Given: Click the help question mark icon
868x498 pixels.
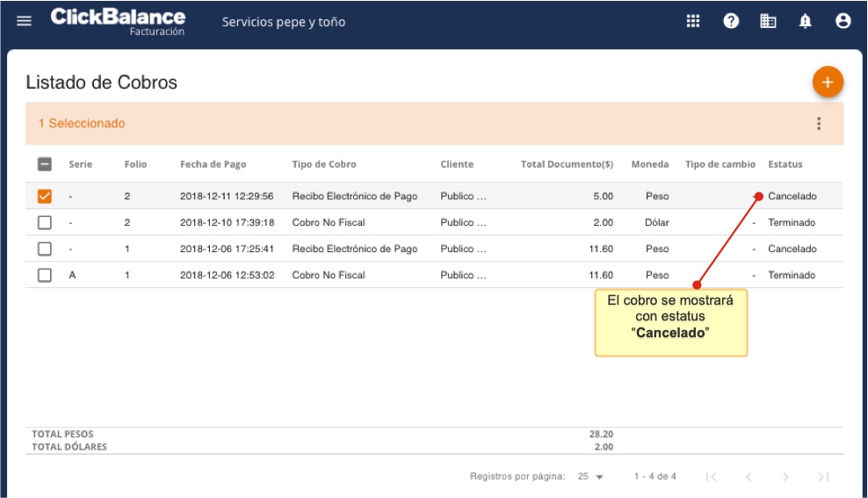Looking at the screenshot, I should coord(731,22).
